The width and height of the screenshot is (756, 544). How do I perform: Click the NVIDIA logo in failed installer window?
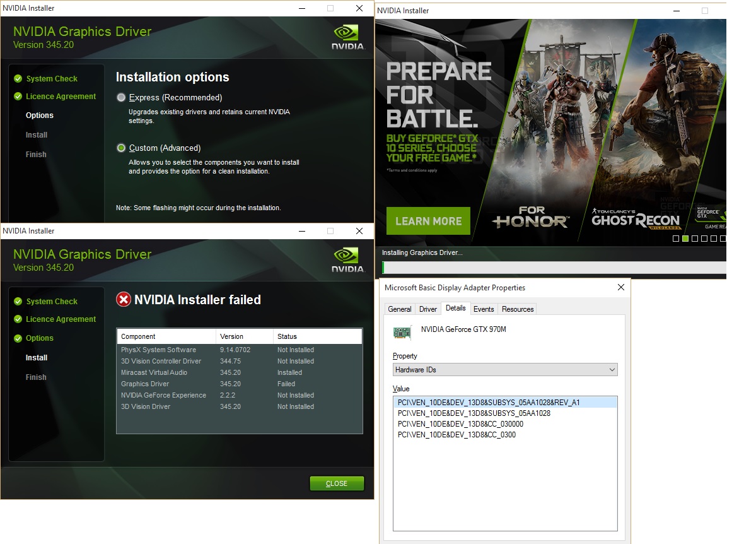tap(347, 259)
